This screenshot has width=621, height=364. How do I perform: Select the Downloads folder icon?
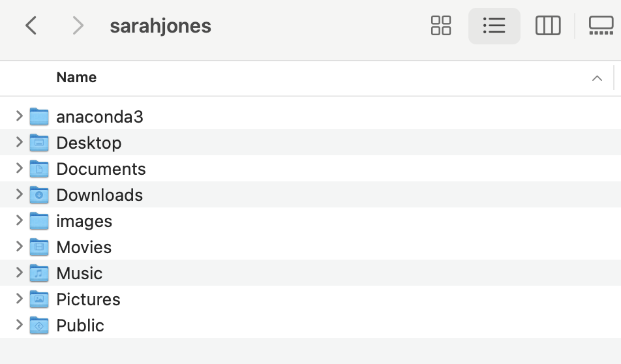click(39, 195)
